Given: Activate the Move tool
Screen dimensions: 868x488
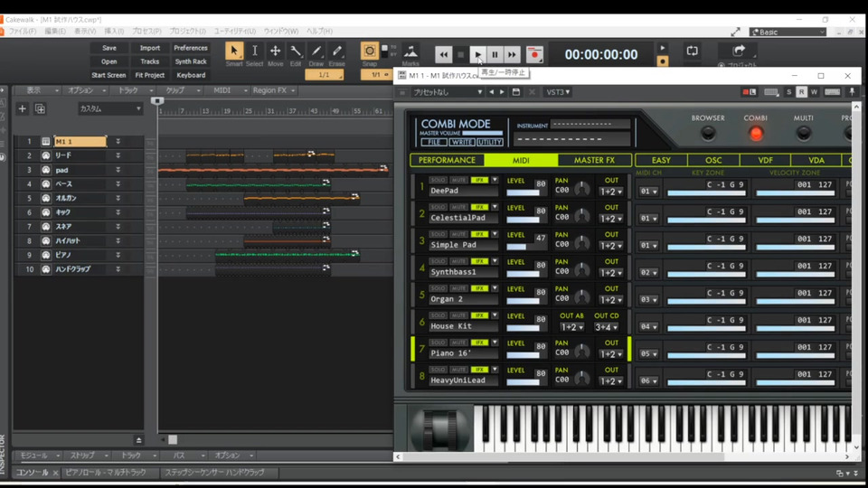Looking at the screenshot, I should (x=275, y=52).
